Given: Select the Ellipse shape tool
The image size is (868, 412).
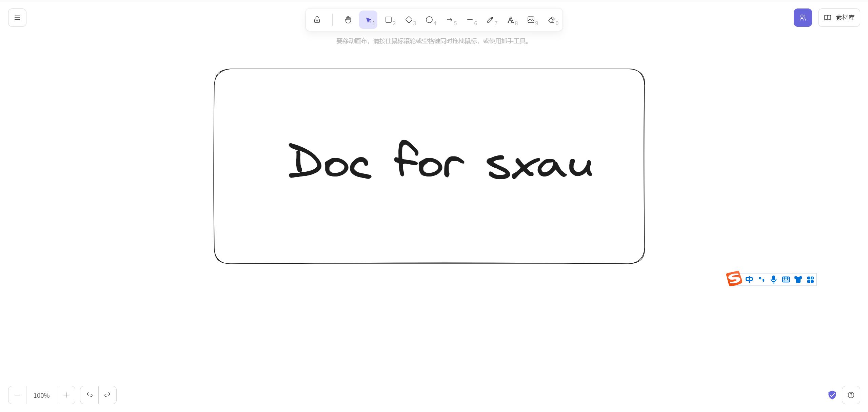Looking at the screenshot, I should 429,20.
